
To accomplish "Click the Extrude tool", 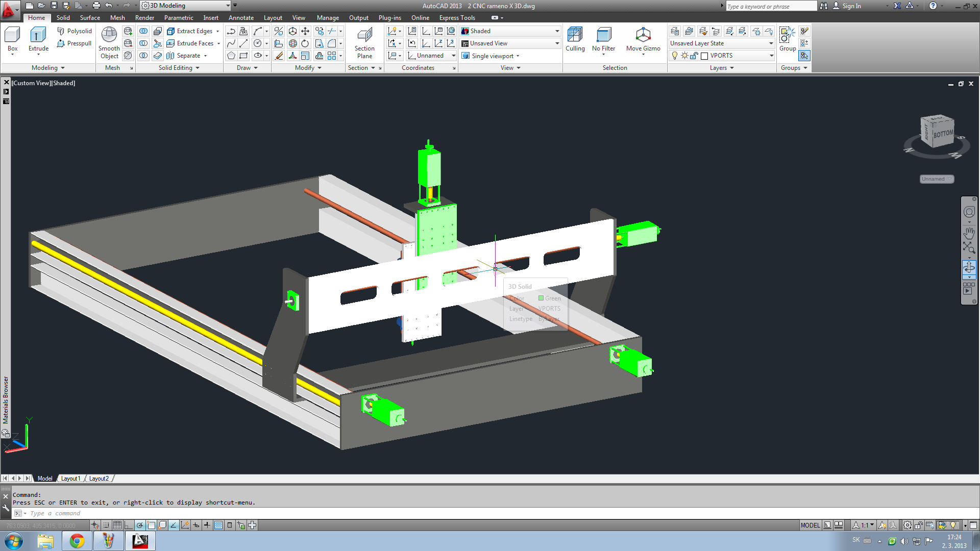I will tap(38, 38).
